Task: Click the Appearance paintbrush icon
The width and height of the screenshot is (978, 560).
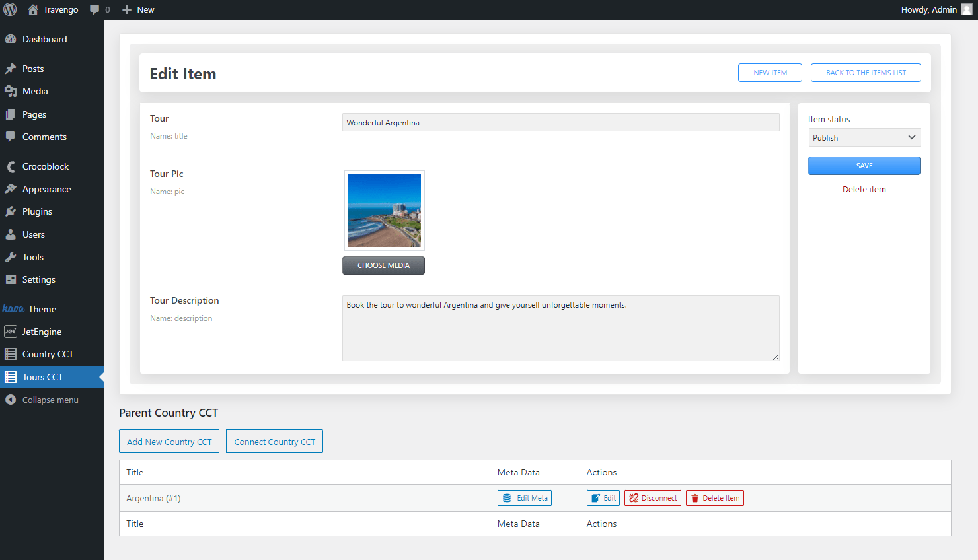Action: pos(11,189)
